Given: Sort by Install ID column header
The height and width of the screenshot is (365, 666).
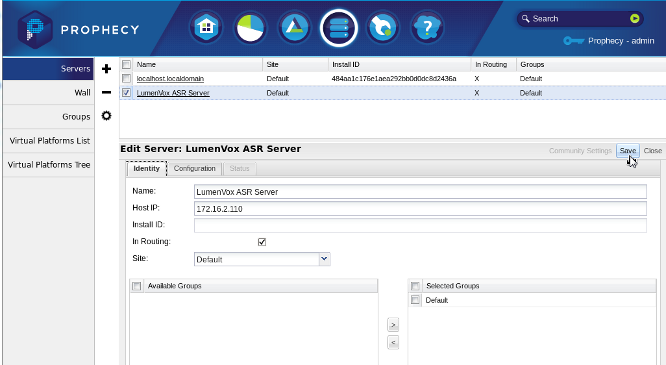Looking at the screenshot, I should pos(399,65).
